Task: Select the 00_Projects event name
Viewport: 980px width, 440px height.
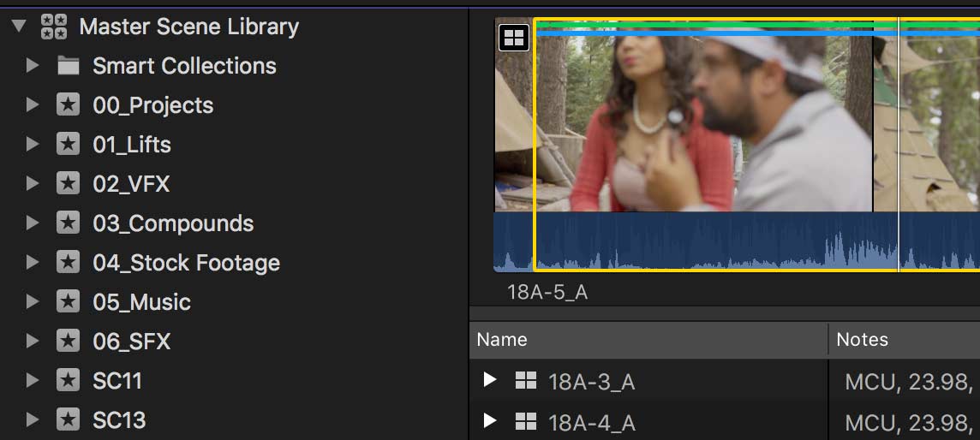Action: pyautogui.click(x=153, y=105)
